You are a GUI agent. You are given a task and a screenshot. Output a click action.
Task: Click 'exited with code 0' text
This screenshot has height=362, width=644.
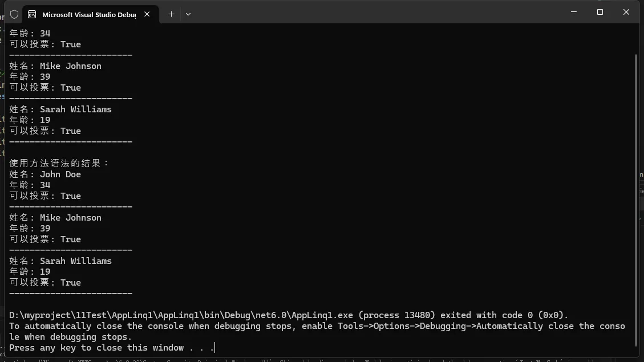(x=504, y=315)
